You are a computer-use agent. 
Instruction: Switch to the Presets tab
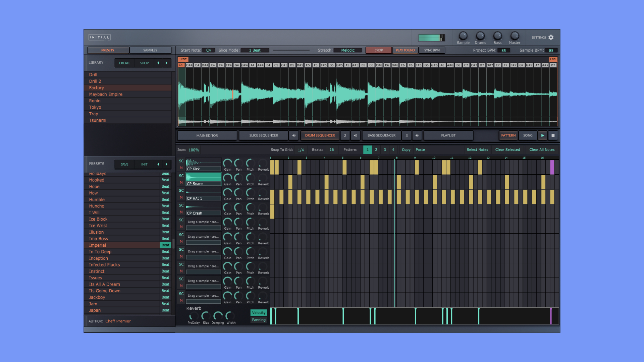pos(108,50)
